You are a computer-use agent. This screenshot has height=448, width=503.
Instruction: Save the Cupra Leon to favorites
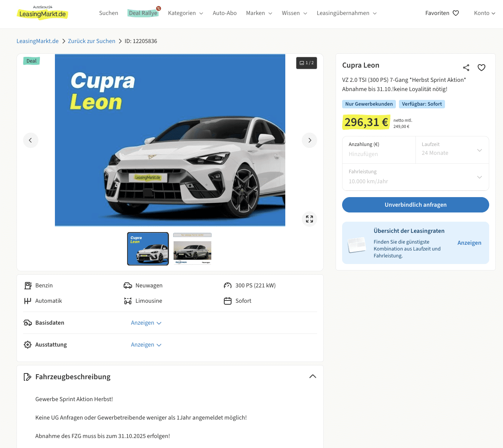[x=481, y=68]
